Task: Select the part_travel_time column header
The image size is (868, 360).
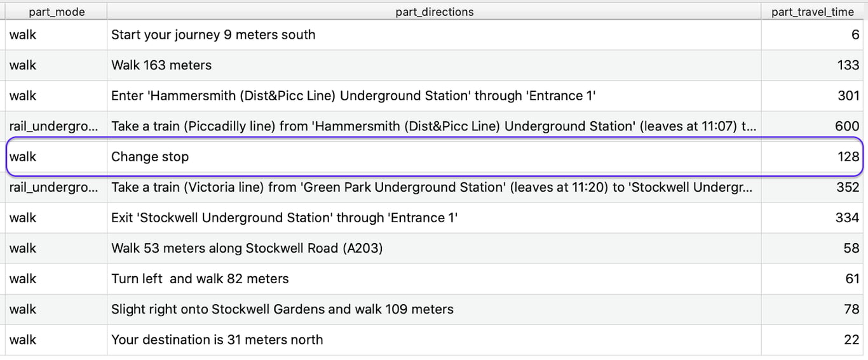Action: 812,12
